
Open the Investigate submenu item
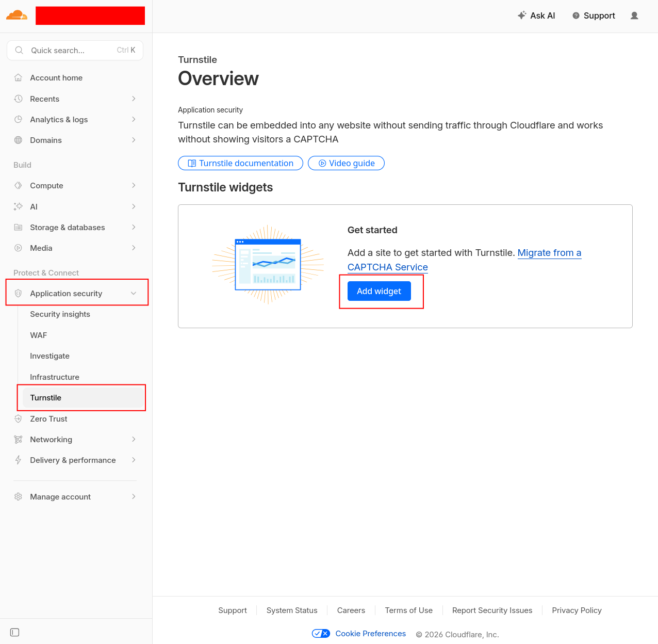[x=50, y=356]
